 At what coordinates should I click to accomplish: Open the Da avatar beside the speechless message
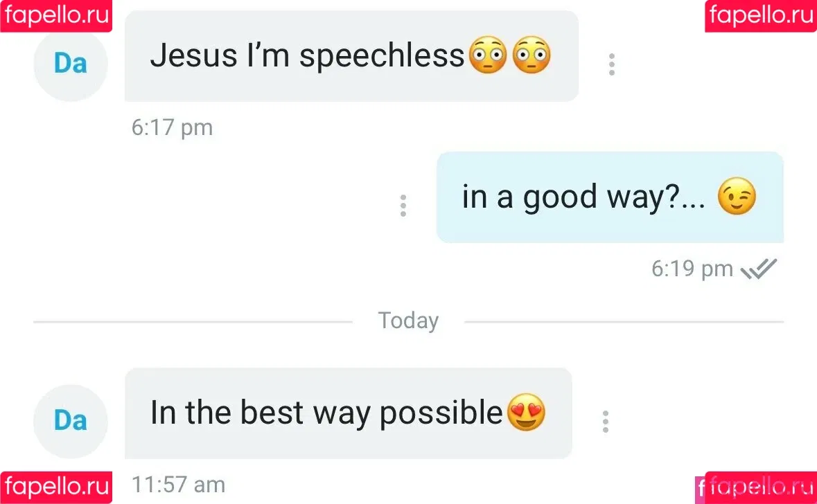(71, 64)
